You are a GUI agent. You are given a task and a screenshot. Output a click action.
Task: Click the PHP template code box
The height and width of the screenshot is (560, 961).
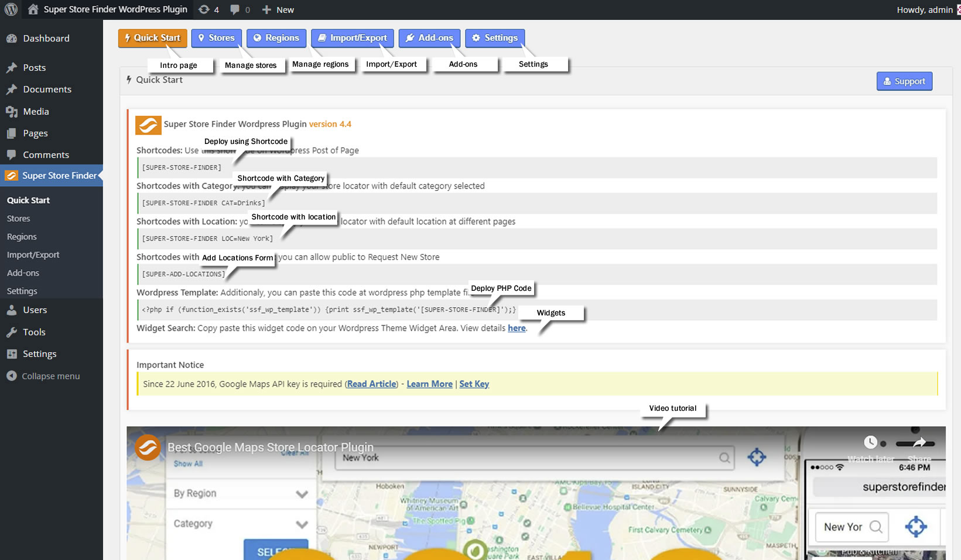coord(536,310)
